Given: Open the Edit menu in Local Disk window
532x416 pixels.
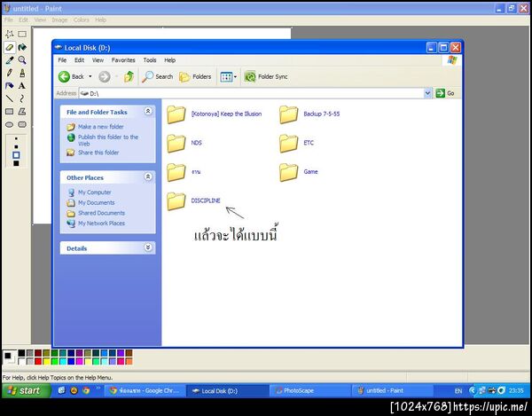Looking at the screenshot, I should point(80,60).
